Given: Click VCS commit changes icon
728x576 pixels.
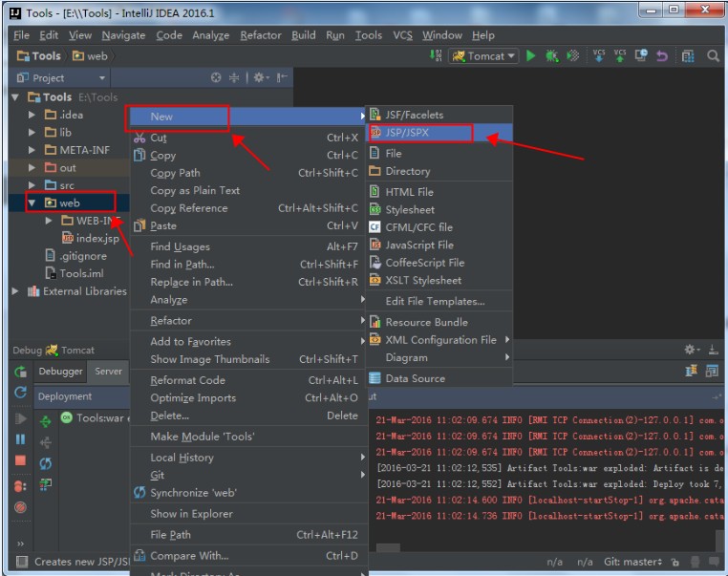Looking at the screenshot, I should click(x=620, y=55).
